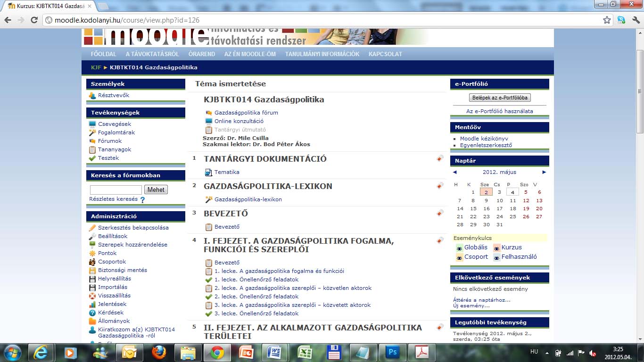Open the ÓRAREND menu item
644x362 pixels.
201,54
